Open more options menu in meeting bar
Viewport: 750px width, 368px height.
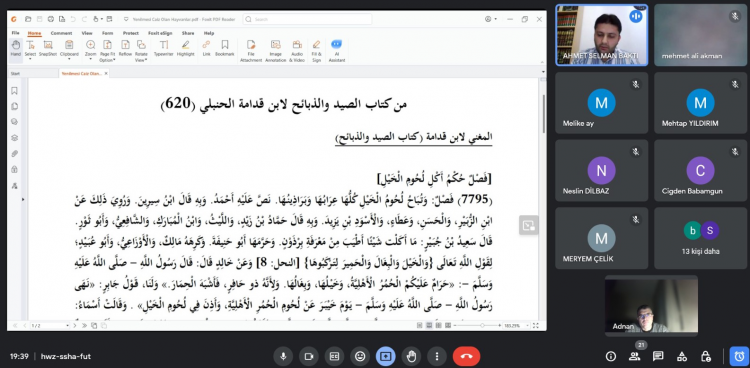(437, 357)
